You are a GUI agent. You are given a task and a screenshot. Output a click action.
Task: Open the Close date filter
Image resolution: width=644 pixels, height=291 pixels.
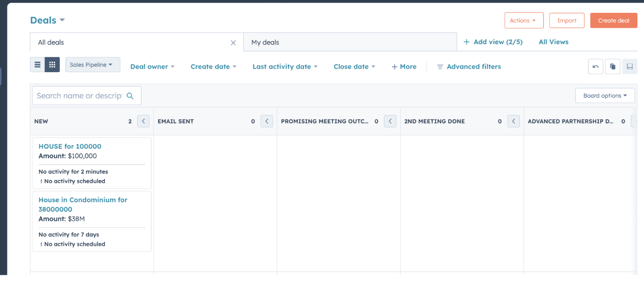point(355,66)
